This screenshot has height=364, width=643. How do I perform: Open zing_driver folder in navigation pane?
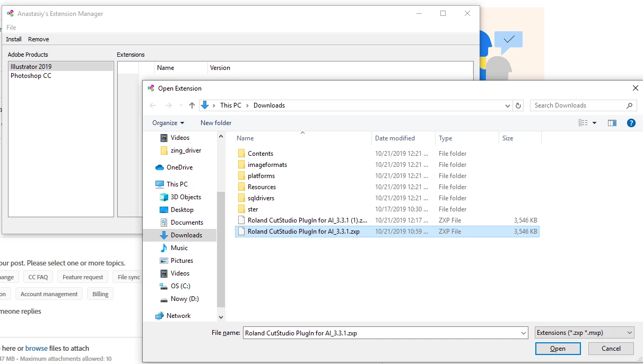186,150
